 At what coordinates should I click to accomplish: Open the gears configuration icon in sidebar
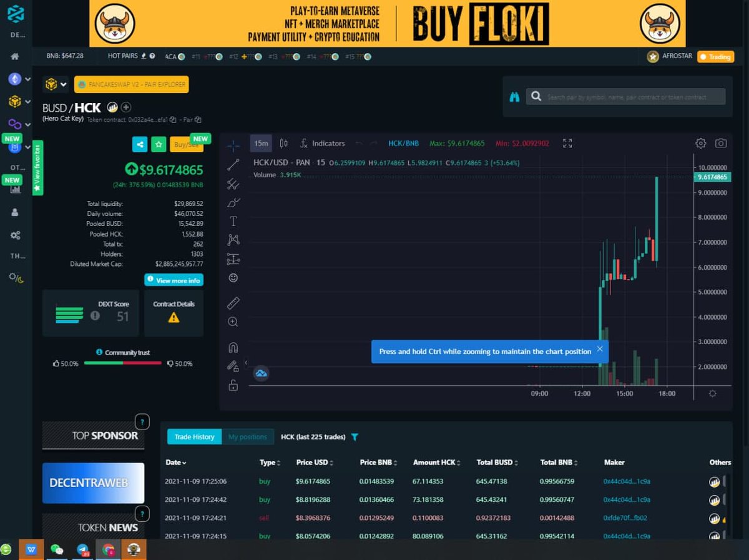tap(15, 235)
